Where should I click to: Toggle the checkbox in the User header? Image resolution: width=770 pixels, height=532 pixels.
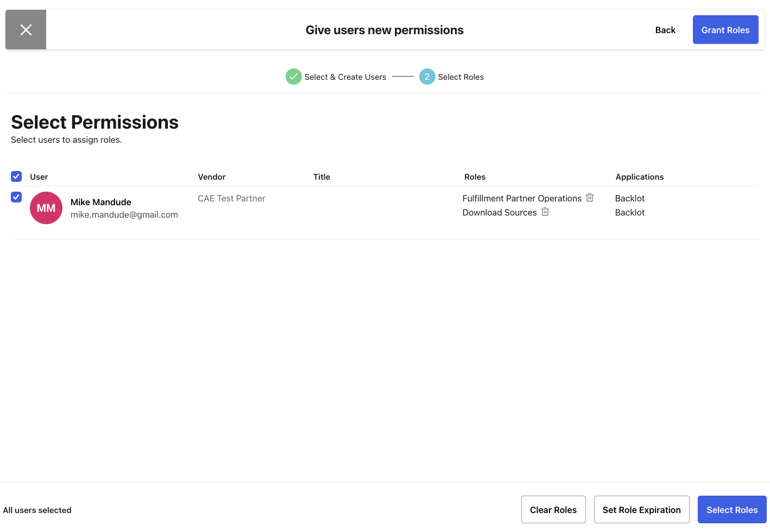tap(16, 176)
